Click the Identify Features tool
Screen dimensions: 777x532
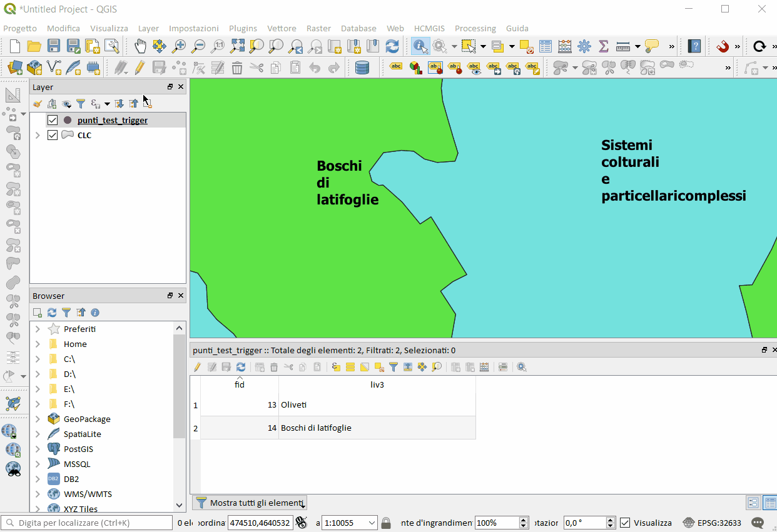(x=420, y=46)
